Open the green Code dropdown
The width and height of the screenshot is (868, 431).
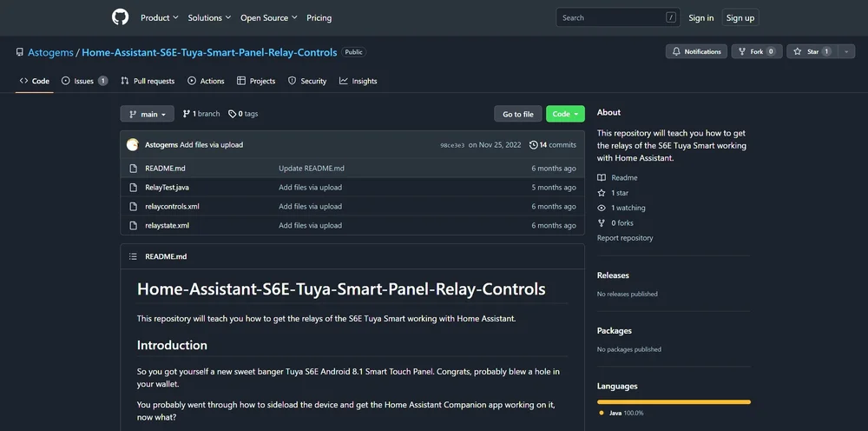click(x=565, y=114)
